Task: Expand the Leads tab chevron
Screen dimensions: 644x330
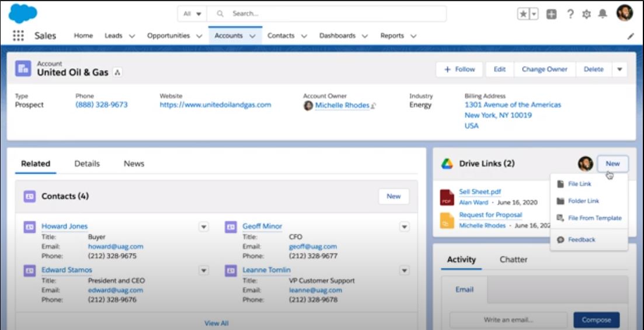Action: tap(132, 36)
